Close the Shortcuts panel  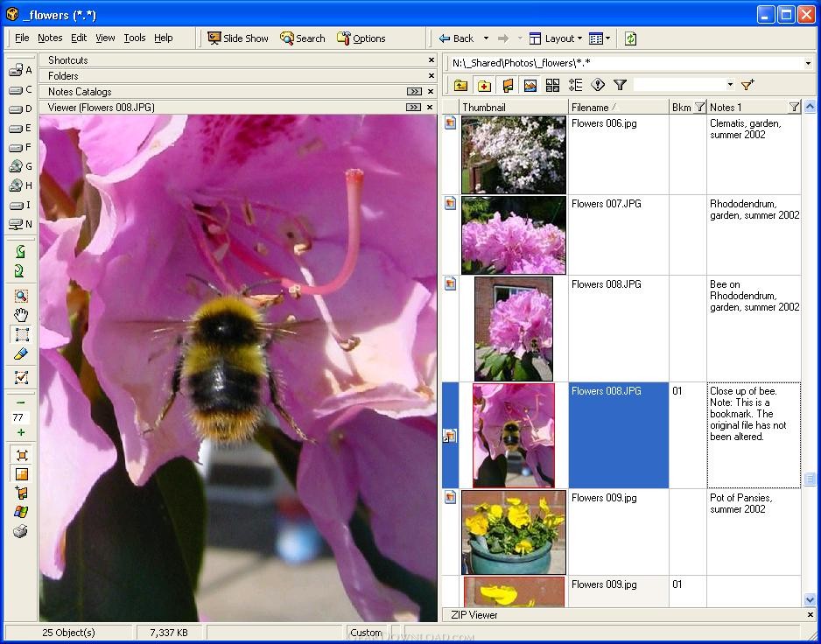[x=432, y=60]
